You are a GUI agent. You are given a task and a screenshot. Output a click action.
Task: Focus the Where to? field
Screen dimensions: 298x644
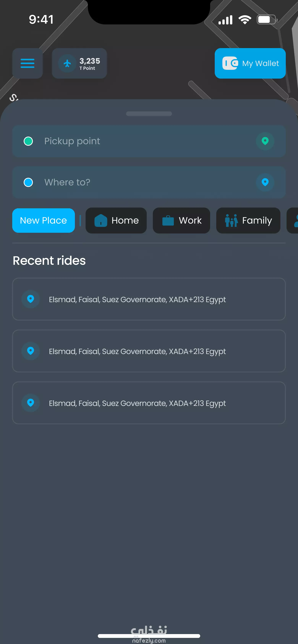149,182
